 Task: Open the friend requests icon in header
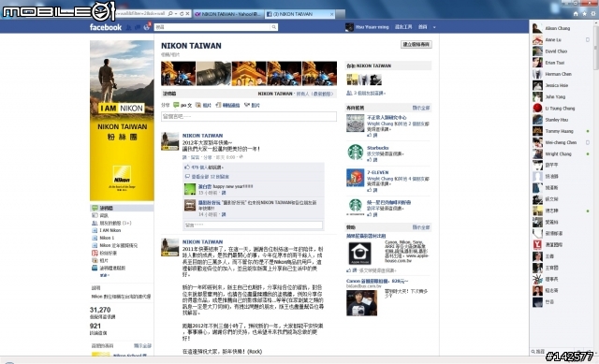[129, 27]
